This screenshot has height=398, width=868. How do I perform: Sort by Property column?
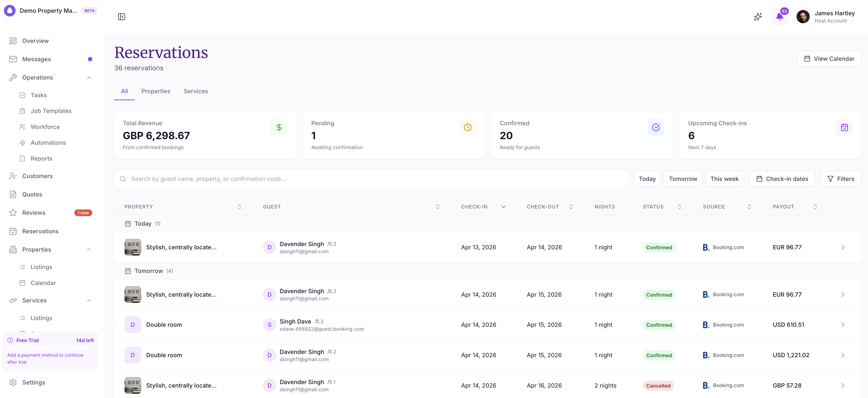239,207
